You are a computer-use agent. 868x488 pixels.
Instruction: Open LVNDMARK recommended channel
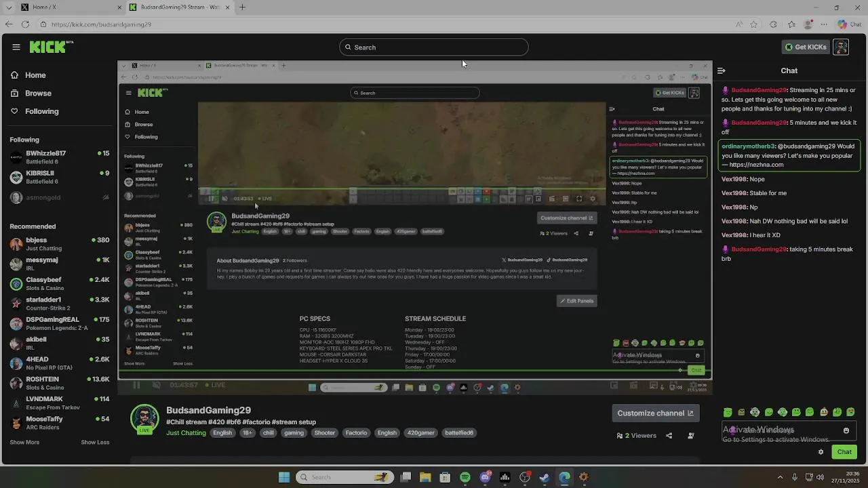[60, 403]
